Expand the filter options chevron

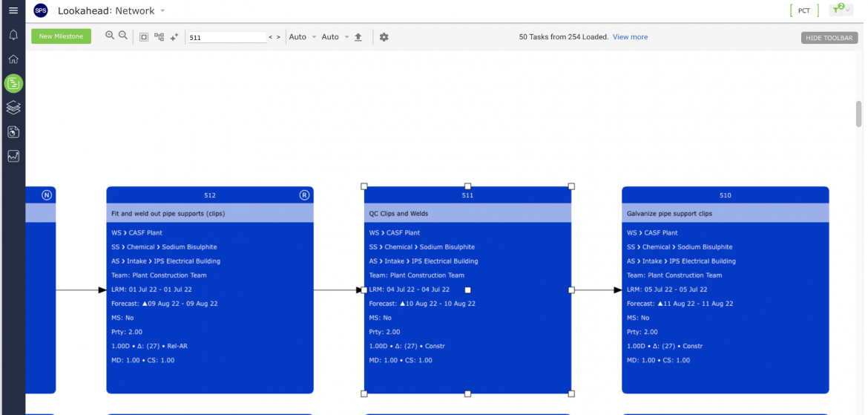coord(848,10)
